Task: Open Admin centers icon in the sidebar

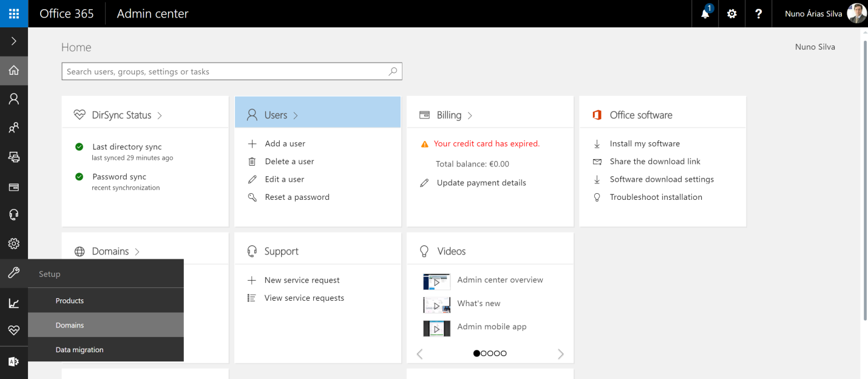Action: point(14,361)
